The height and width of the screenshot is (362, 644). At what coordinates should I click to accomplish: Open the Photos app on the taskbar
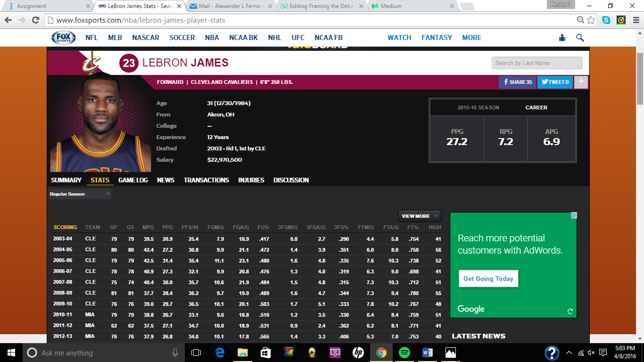pos(451,353)
